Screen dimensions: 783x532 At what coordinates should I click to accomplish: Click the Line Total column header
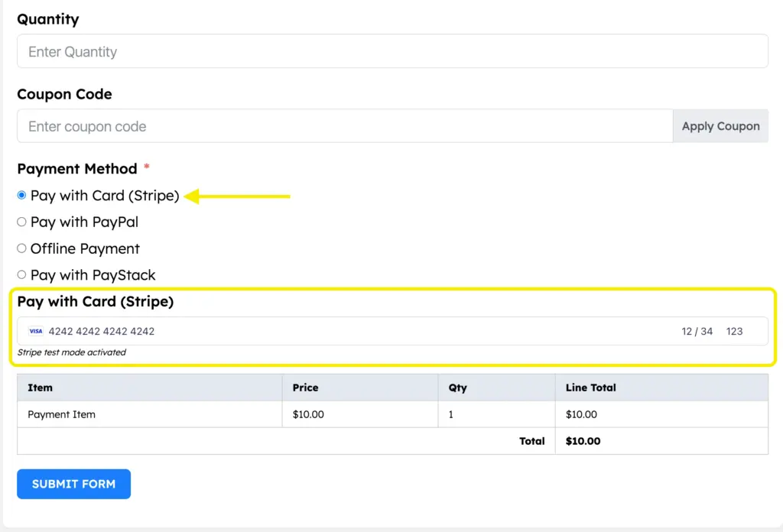pos(590,388)
